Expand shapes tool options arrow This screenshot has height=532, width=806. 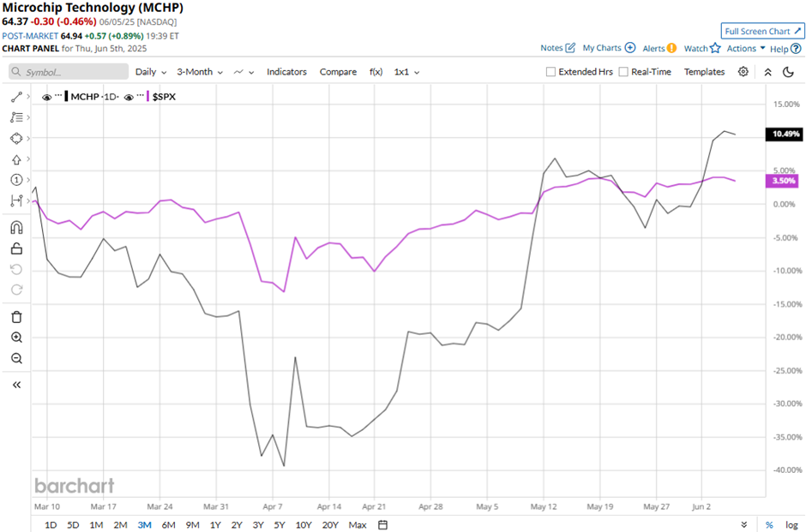click(28, 139)
